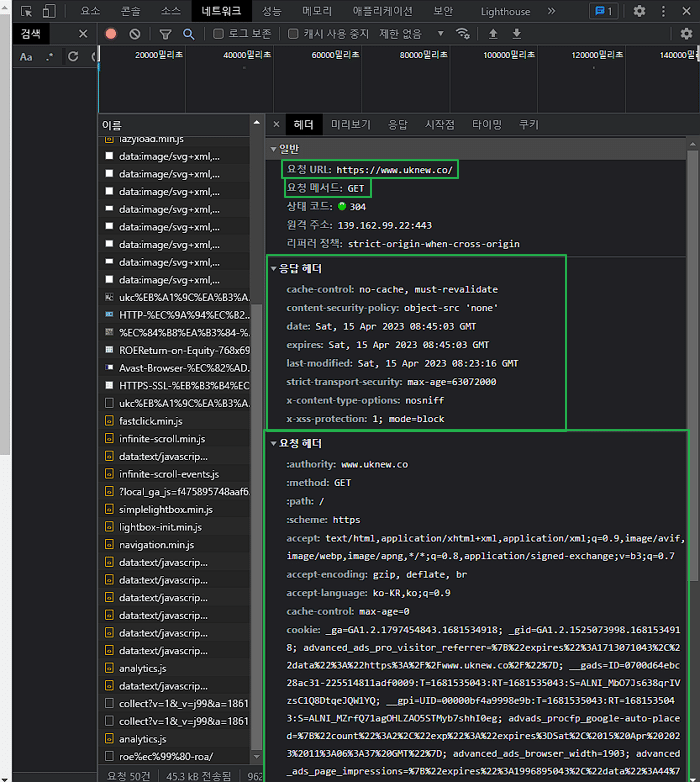Open the DevTools three-dot menu
700x782 pixels.
pos(663,11)
